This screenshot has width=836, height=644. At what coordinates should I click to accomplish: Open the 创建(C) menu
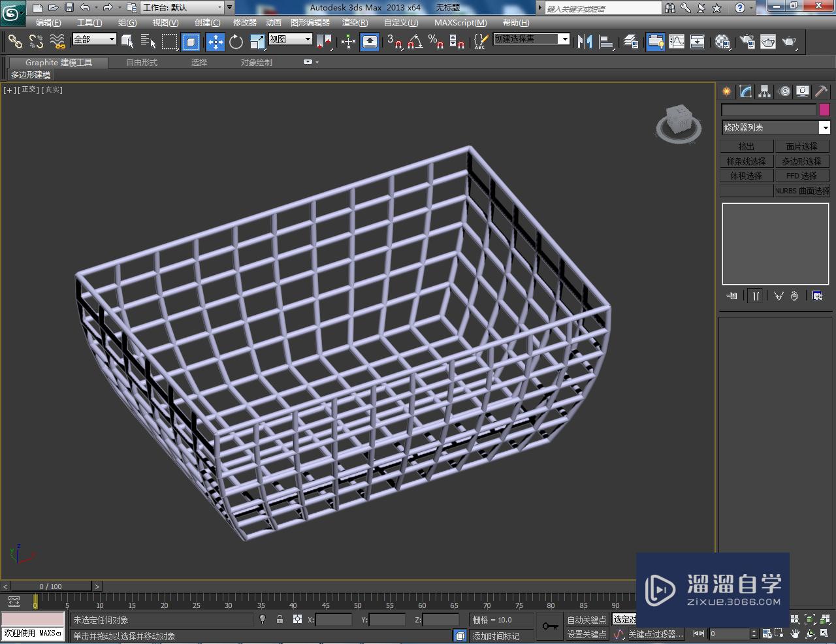pyautogui.click(x=207, y=22)
